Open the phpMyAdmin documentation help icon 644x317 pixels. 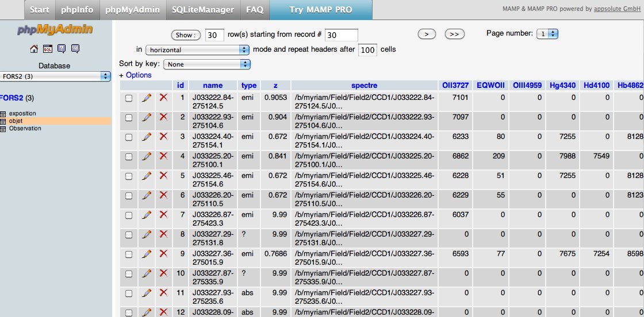(61, 49)
